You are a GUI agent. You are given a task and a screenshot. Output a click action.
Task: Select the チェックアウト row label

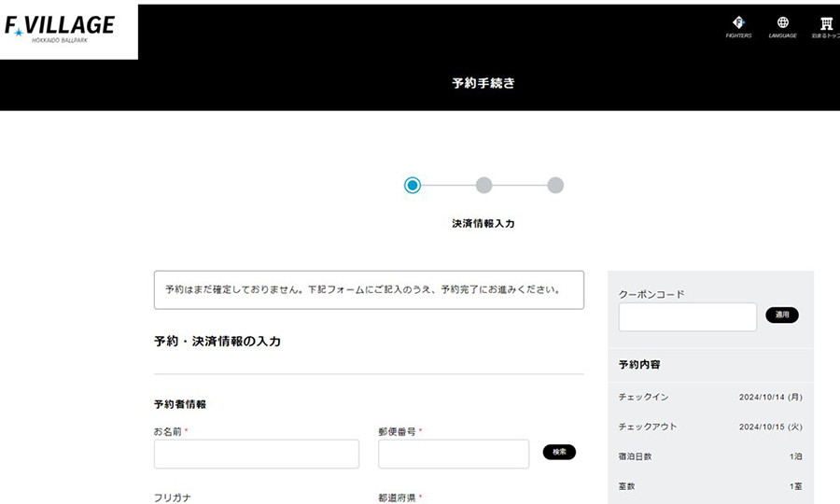click(648, 427)
